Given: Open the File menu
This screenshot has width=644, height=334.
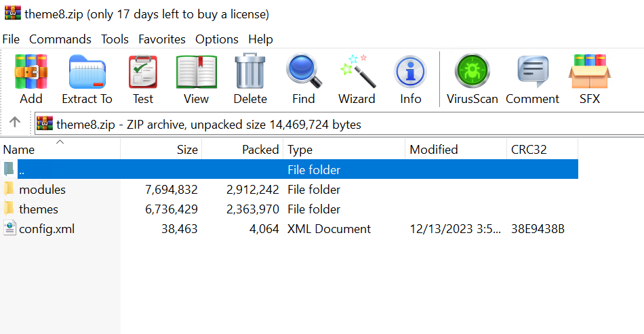Looking at the screenshot, I should (11, 39).
